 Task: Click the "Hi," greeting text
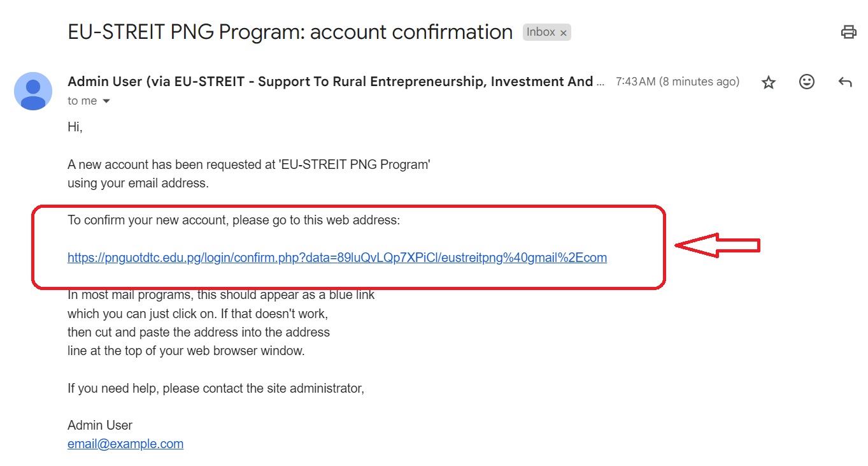[75, 127]
